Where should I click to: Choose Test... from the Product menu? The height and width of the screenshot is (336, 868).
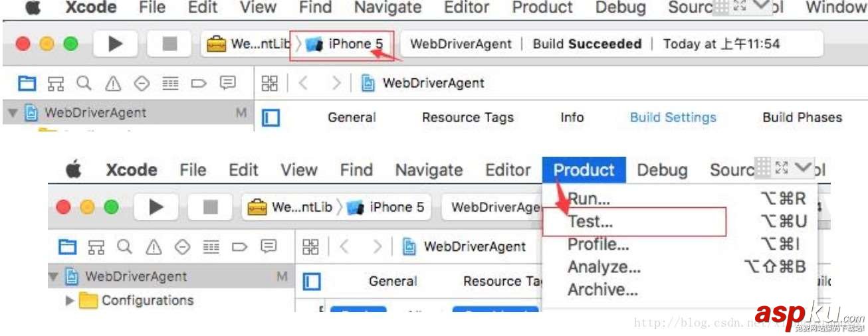pos(590,222)
